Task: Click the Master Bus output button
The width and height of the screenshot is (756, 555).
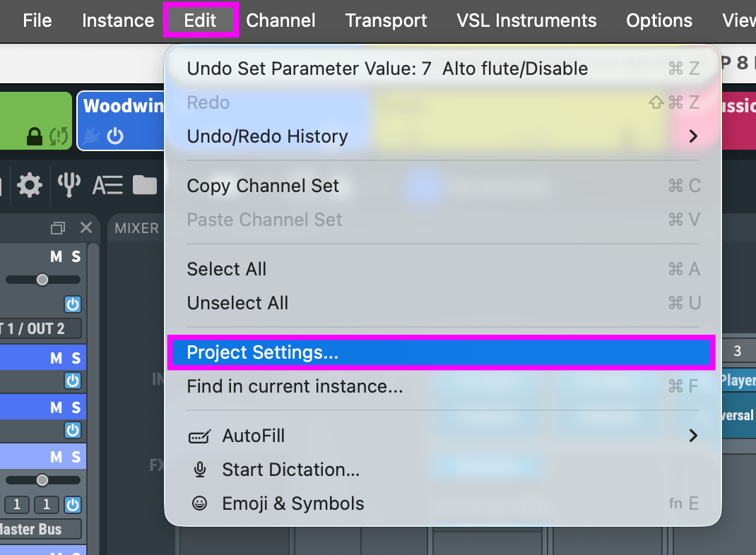Action: (x=39, y=529)
